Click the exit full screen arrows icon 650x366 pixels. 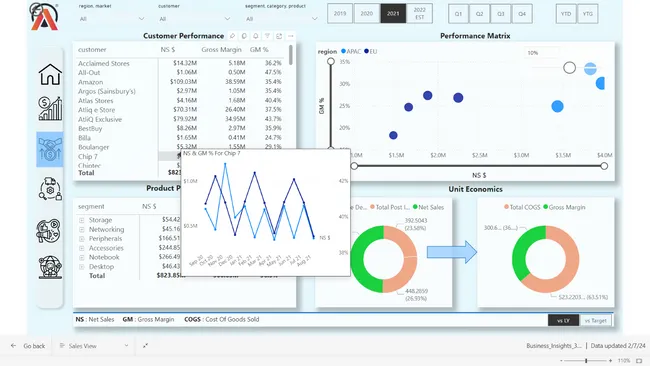(x=146, y=345)
